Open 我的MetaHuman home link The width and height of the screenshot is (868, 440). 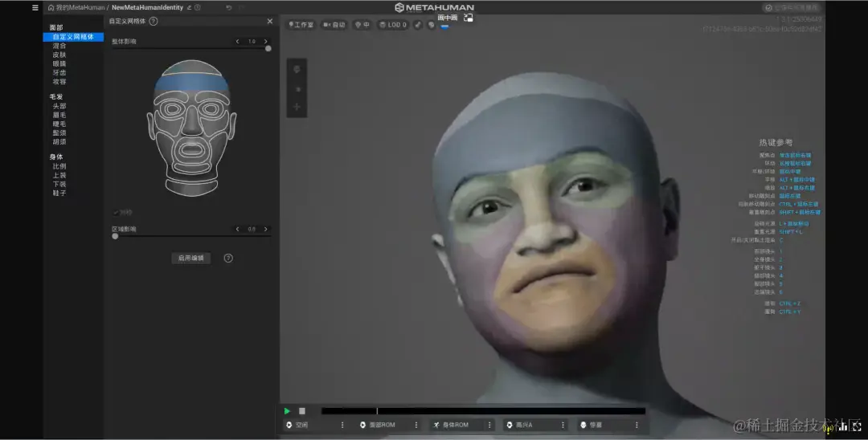point(76,8)
